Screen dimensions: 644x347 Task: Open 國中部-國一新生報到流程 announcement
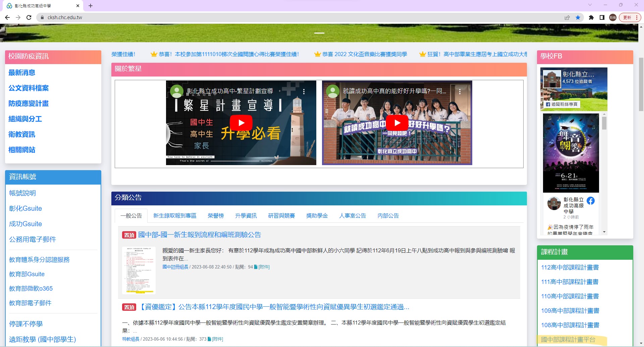click(200, 235)
